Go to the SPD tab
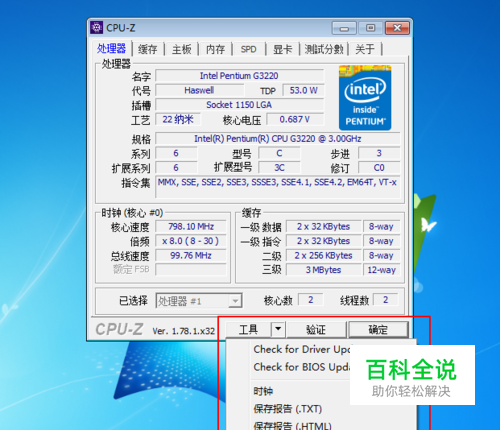This screenshot has width=500, height=430. [249, 49]
